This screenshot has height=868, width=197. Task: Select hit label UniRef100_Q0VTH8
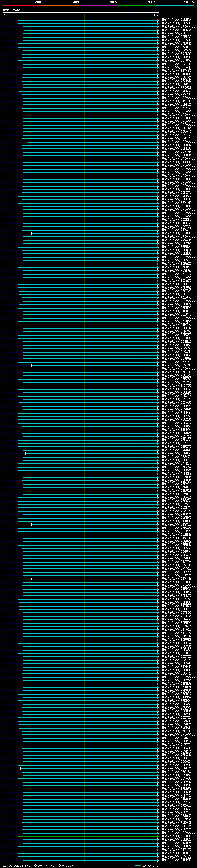pyautogui.click(x=177, y=151)
